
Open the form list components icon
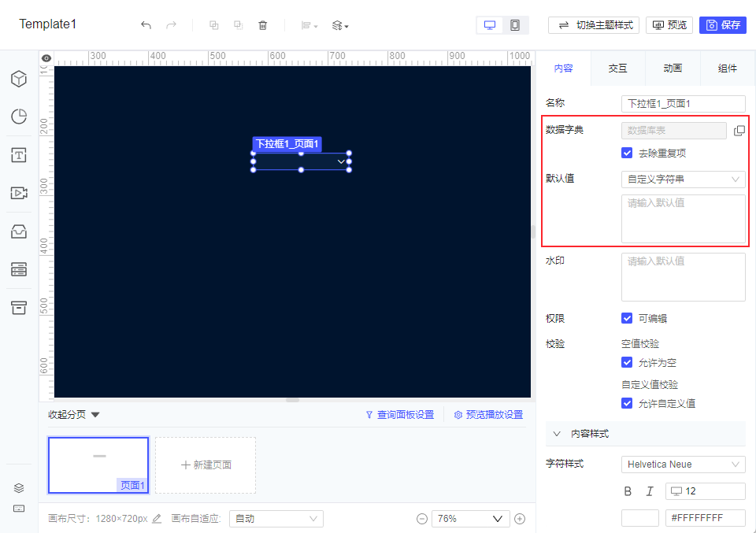(19, 269)
